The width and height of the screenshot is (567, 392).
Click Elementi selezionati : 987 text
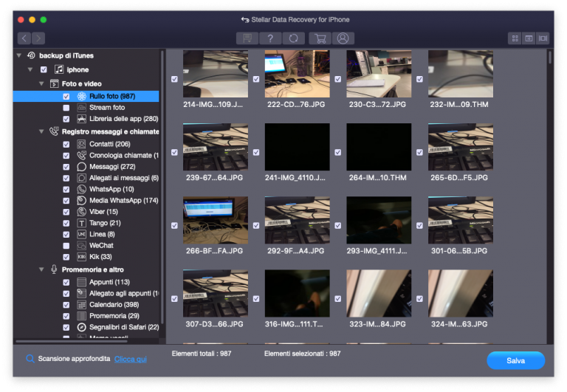click(302, 354)
